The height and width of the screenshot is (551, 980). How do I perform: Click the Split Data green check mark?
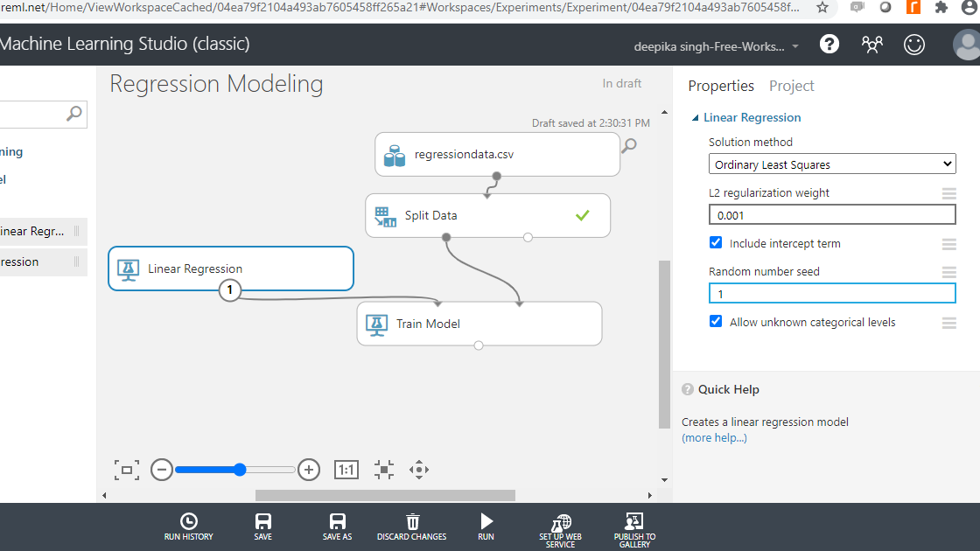[583, 215]
